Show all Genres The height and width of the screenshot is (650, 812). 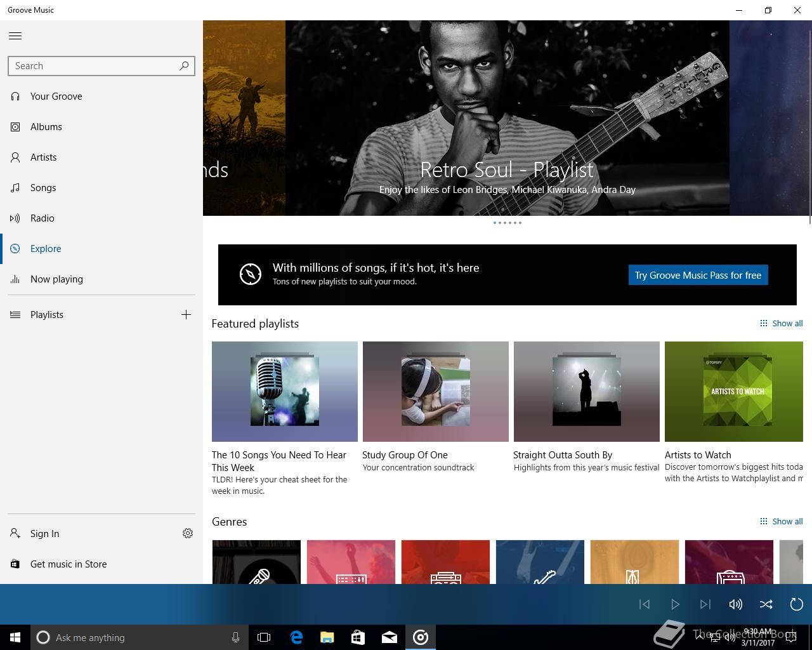(x=782, y=521)
